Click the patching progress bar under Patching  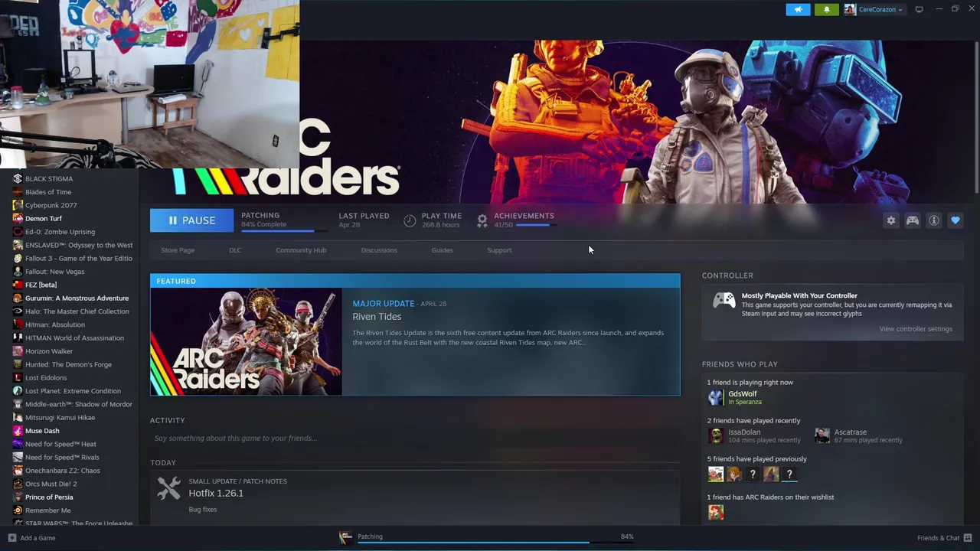[x=283, y=230]
